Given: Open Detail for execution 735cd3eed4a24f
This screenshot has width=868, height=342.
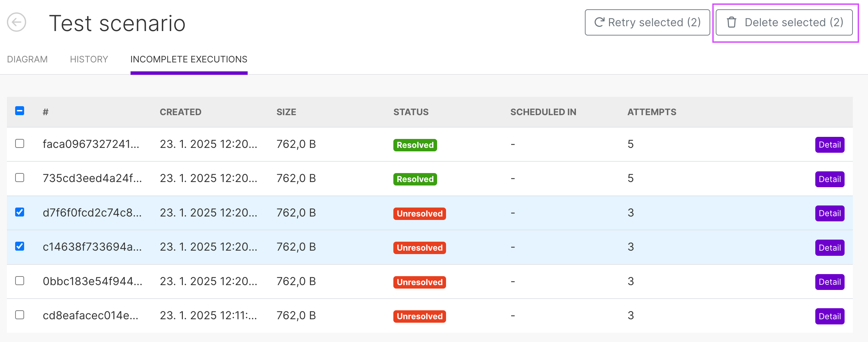Looking at the screenshot, I should tap(830, 179).
